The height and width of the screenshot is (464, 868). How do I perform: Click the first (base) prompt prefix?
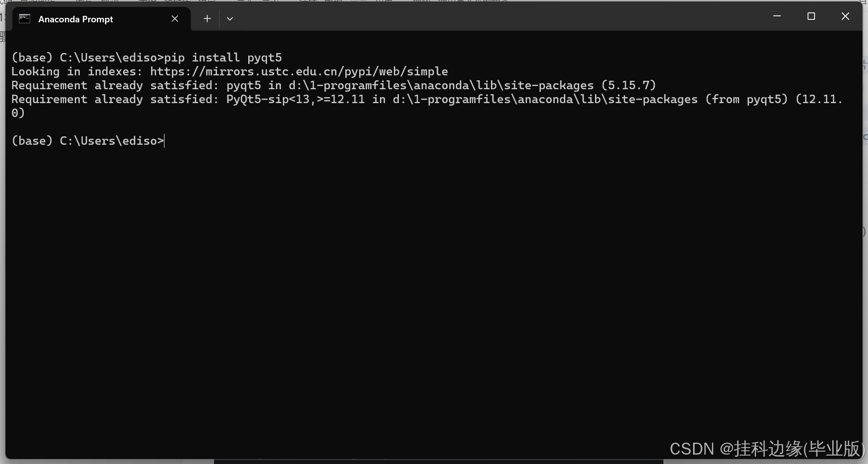pyautogui.click(x=32, y=58)
